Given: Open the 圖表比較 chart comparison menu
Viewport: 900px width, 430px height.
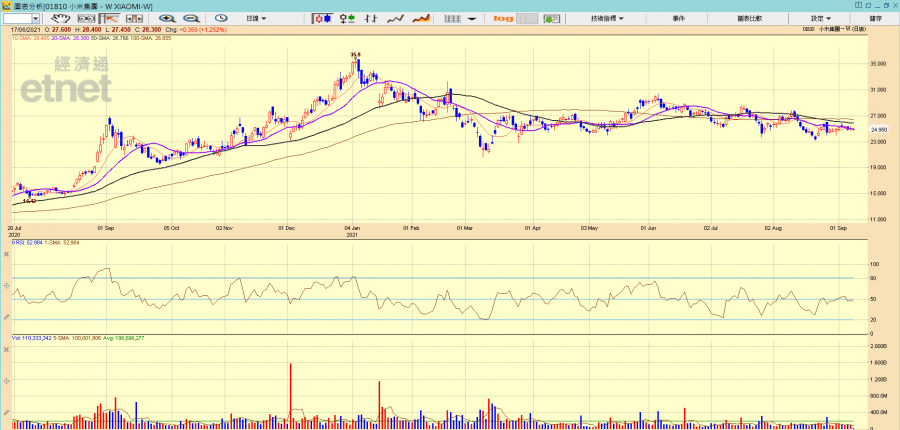Looking at the screenshot, I should (749, 18).
